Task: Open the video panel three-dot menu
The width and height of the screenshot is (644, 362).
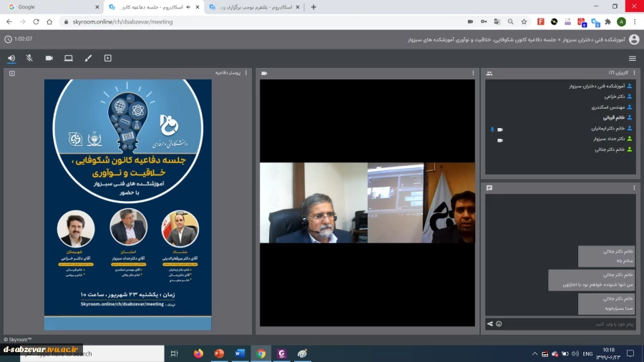Action: point(473,73)
